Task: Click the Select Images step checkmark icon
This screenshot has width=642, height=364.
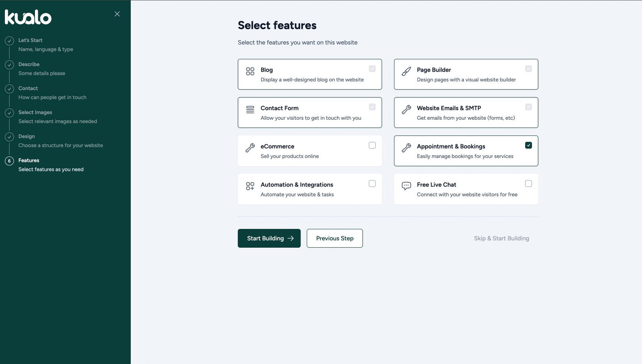Action: tap(9, 113)
